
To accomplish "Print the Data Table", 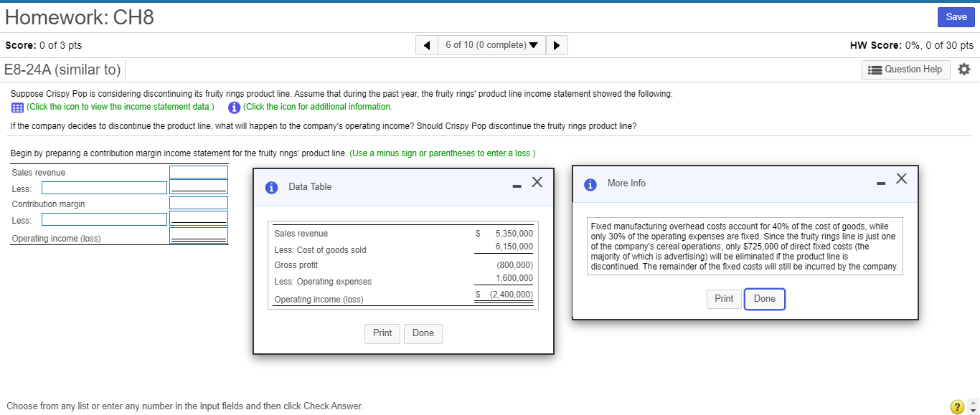I will click(x=382, y=333).
